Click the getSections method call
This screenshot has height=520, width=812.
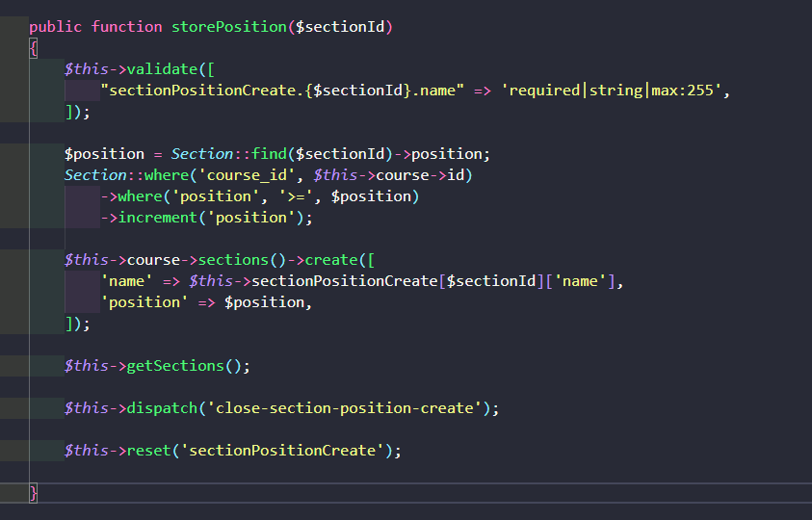point(175,366)
